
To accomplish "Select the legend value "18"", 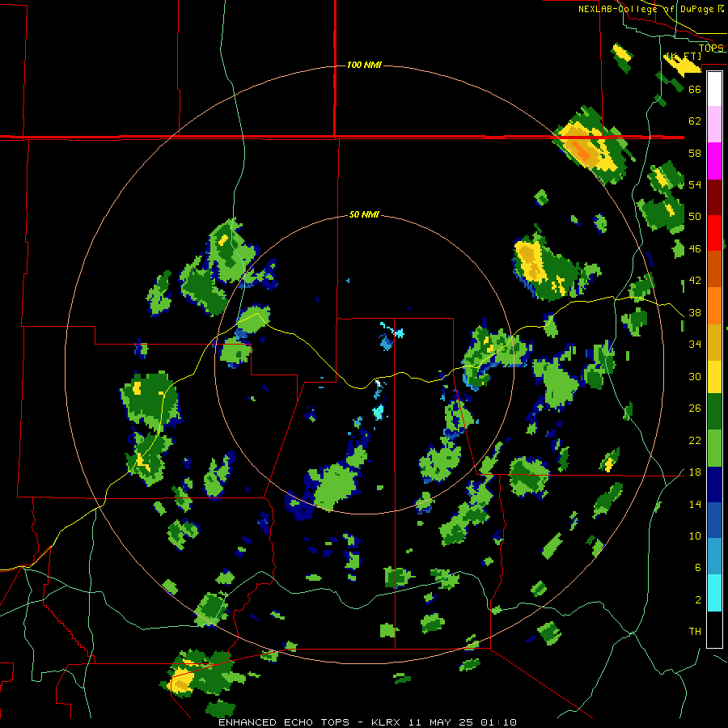I will click(x=695, y=472).
